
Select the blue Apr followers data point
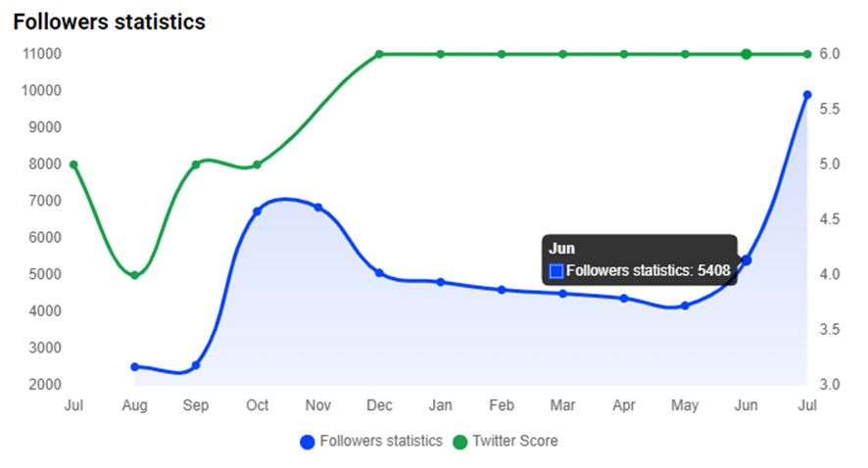(x=624, y=299)
